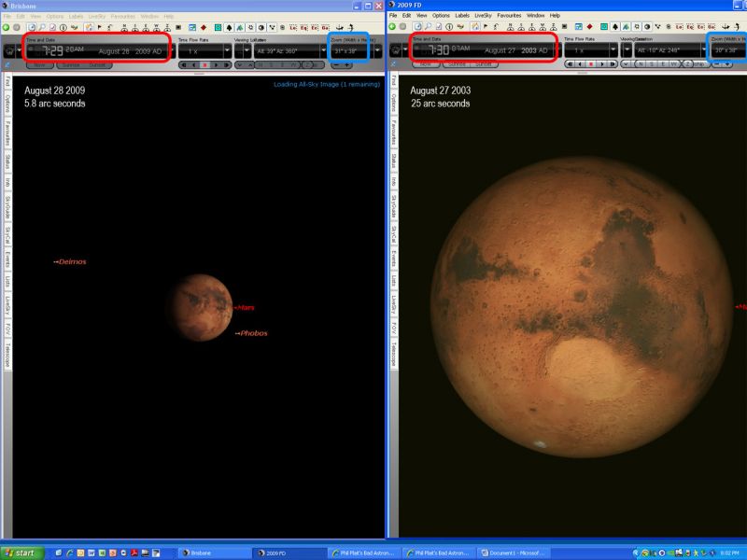Click the green Back arrow in Brisbane window
The width and height of the screenshot is (747, 560).
click(x=7, y=28)
